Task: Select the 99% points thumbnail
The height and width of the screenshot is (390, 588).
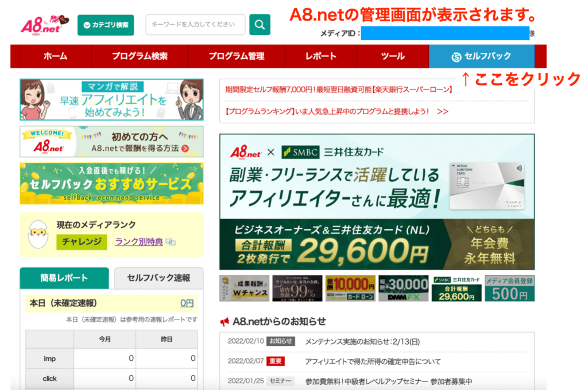Action: click(297, 288)
